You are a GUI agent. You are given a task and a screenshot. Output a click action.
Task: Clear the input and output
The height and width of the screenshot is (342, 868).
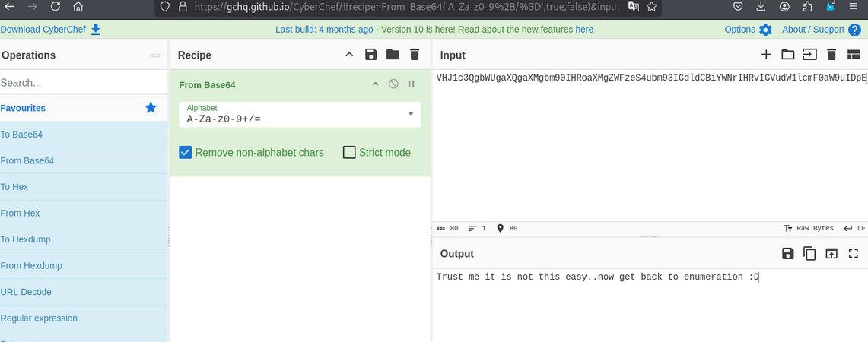831,55
